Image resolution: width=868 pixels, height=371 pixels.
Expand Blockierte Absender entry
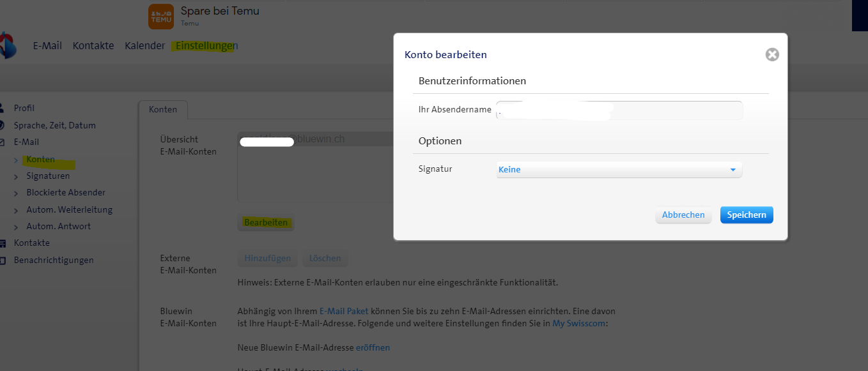point(66,192)
